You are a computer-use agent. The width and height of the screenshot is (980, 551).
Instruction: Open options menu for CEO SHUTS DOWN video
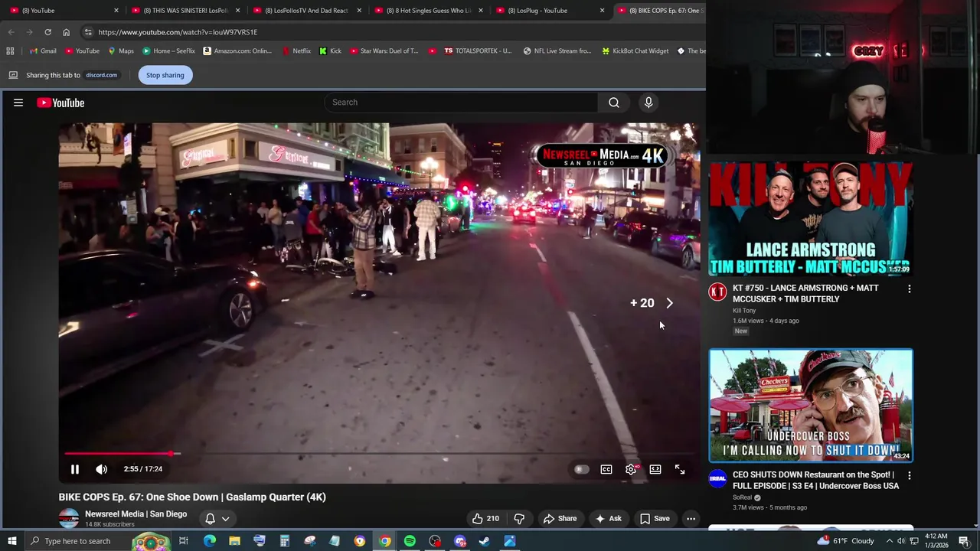click(909, 476)
